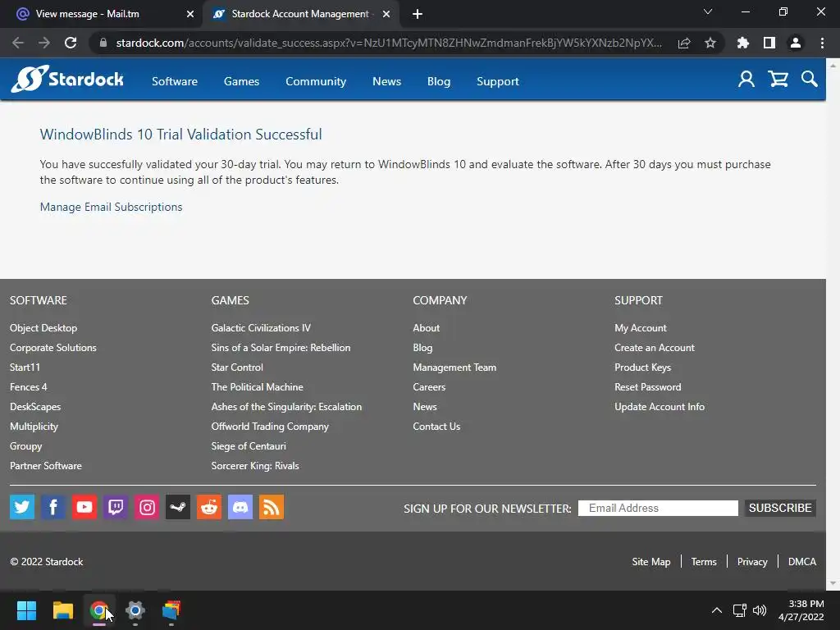Open Site Map footer link
The image size is (840, 630).
pyautogui.click(x=651, y=561)
